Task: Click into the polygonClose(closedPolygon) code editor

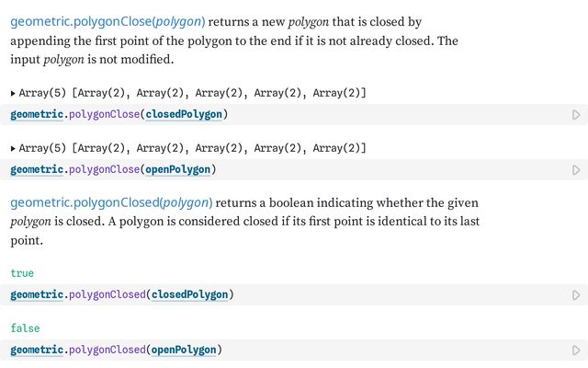Action: pyautogui.click(x=285, y=114)
